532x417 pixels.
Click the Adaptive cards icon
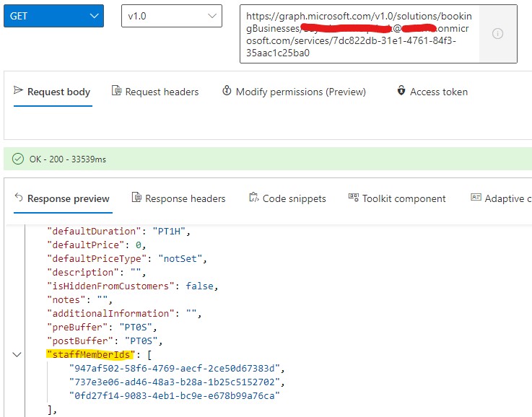476,197
